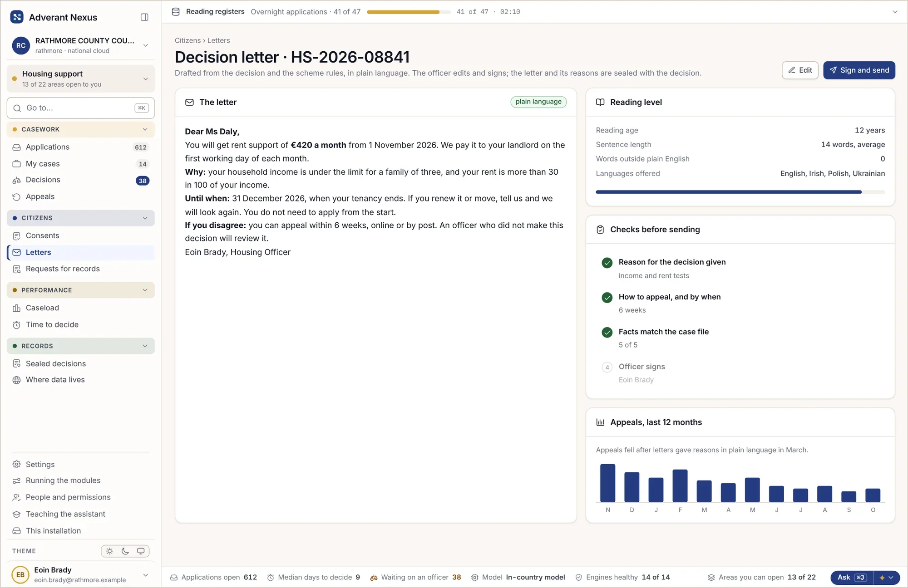Screen dimensions: 908x588
Task: Collapse the RECORDS section
Action: [81, 346]
